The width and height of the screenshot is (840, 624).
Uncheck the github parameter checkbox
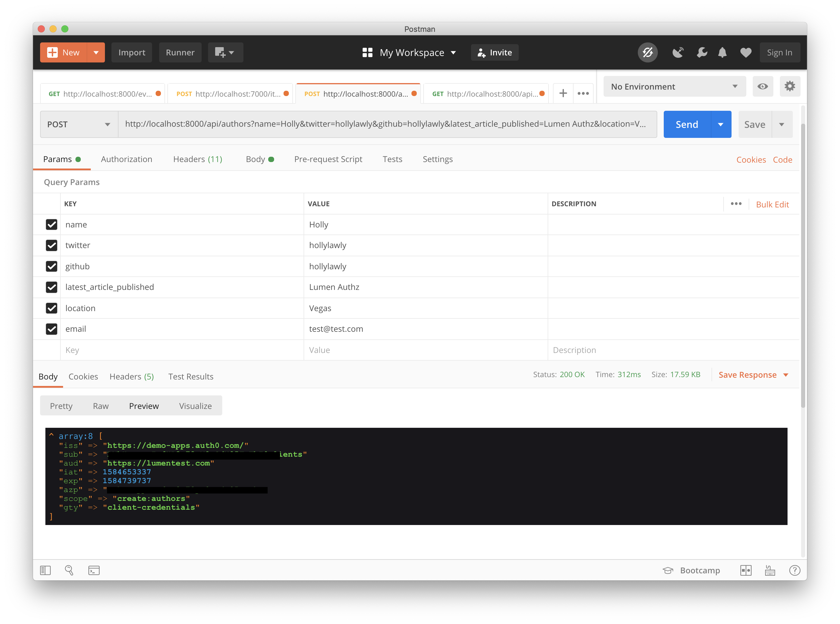coord(51,266)
